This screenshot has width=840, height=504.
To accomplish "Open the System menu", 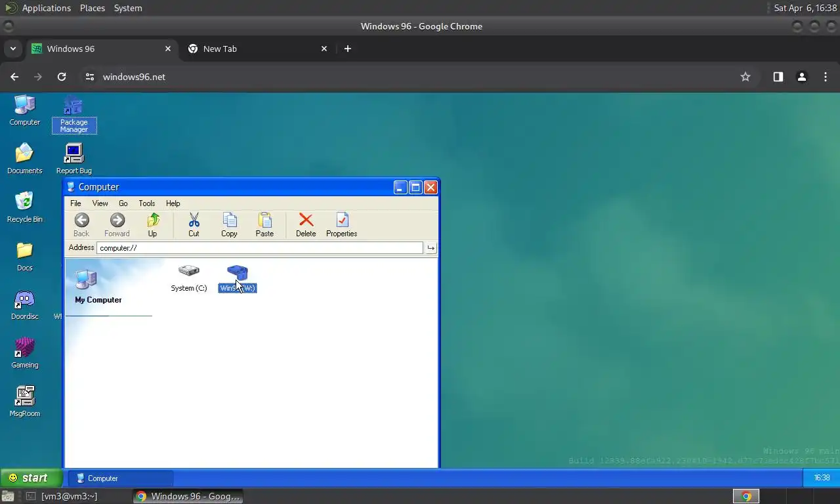I will pyautogui.click(x=128, y=8).
